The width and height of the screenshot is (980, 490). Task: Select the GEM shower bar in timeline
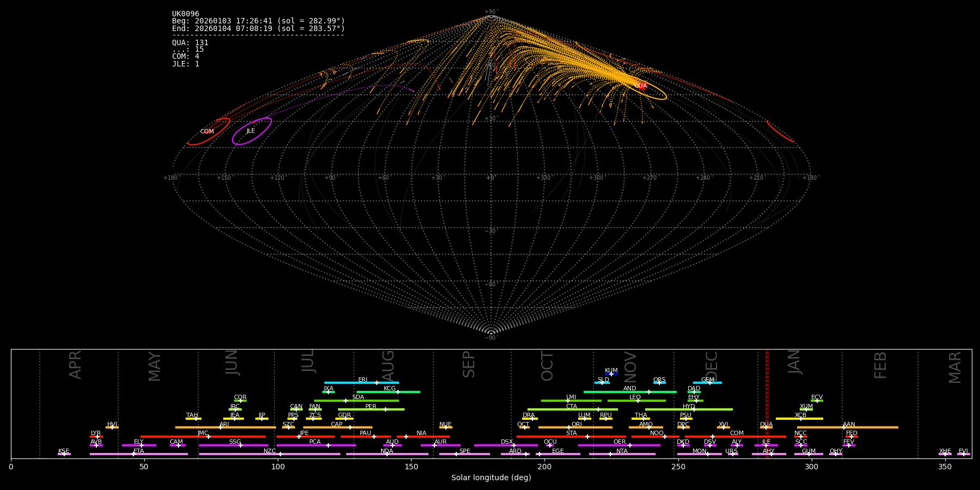click(707, 383)
